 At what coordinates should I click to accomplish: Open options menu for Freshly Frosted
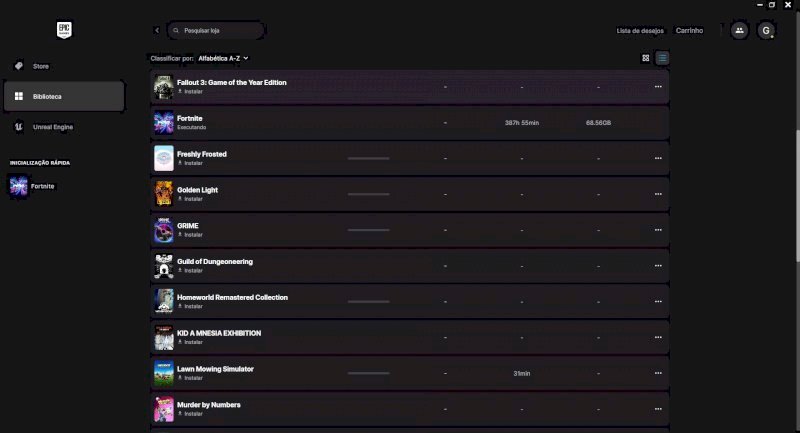click(658, 158)
